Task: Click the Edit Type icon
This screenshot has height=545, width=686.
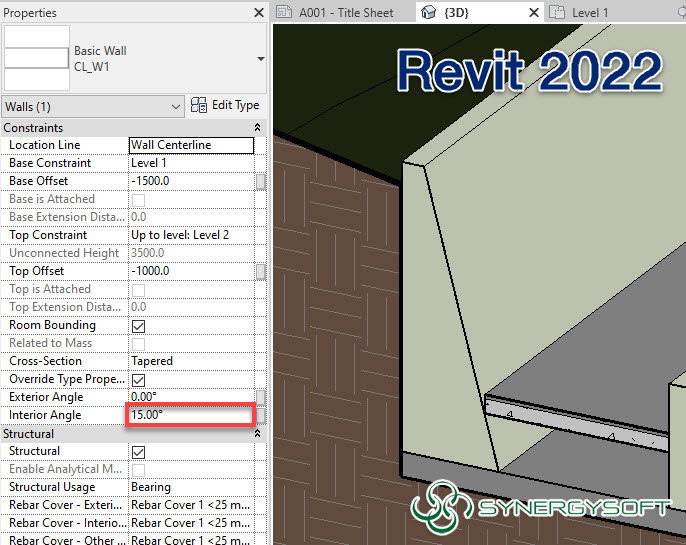Action: [199, 105]
